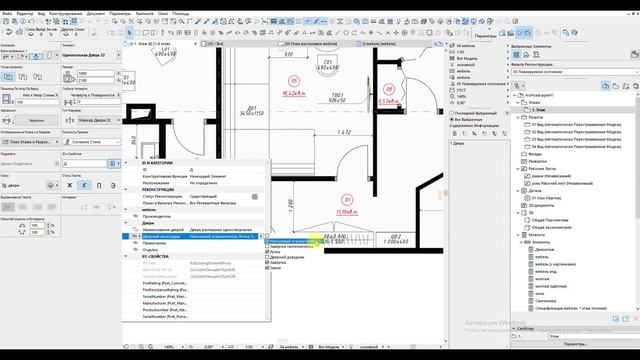Screen dimensions: 640x360
Task: Open the План Этажа и Разрез display dropdown
Action: pyautogui.click(x=30, y=142)
